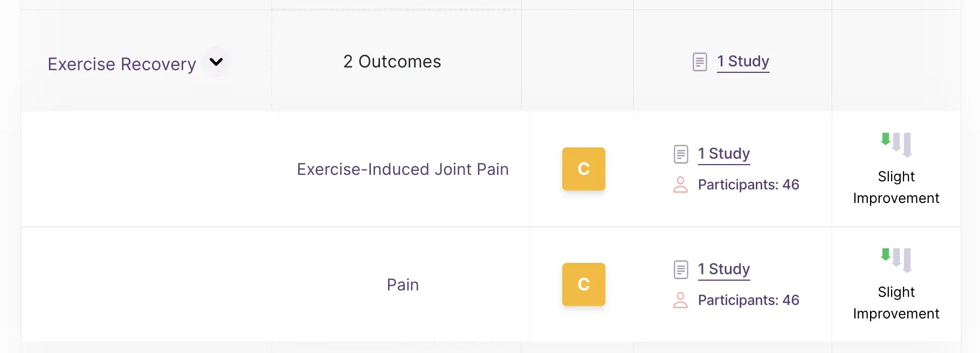Click Participants: 46 in Joint Pain row
Screen dimensions: 980x353
point(748,185)
